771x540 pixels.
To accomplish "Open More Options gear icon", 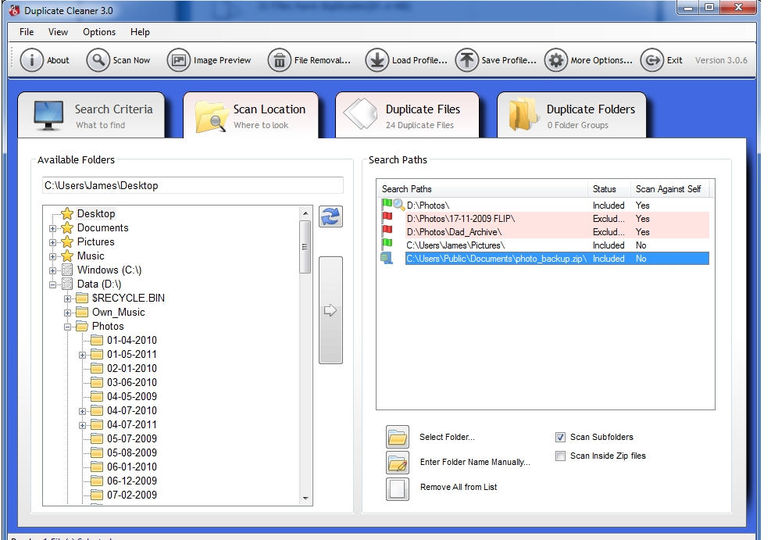I will [x=556, y=60].
